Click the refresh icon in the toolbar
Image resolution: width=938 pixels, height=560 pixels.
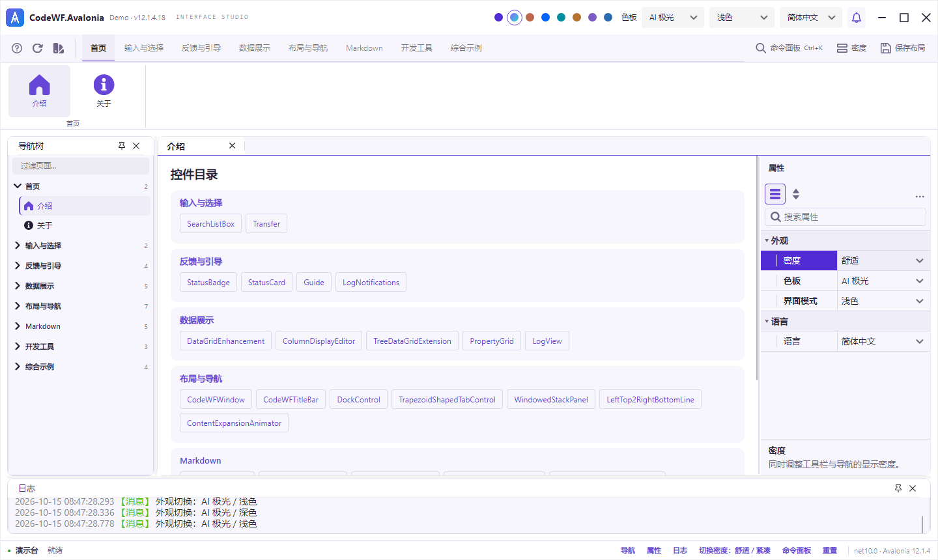point(38,48)
